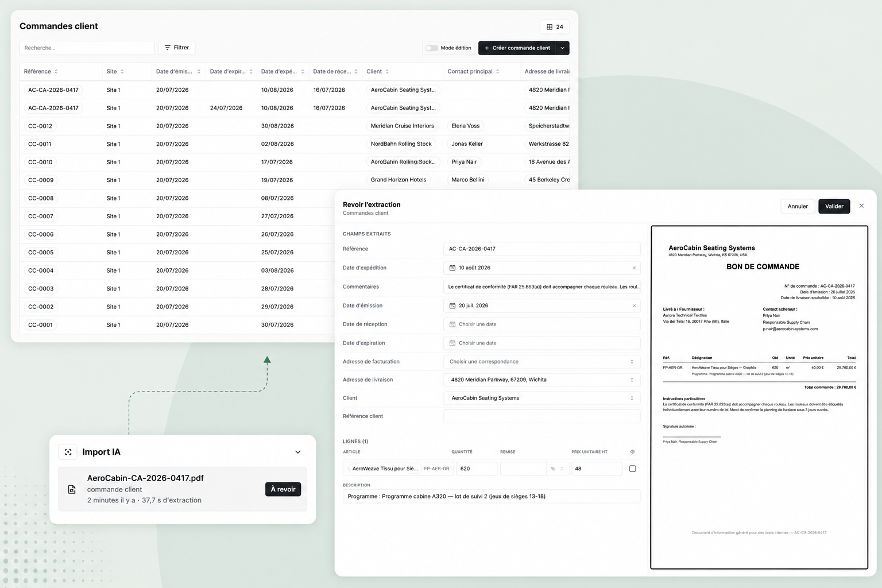Click the eye icon in the Lignes header
Screen dimensions: 882x588
[x=632, y=452]
